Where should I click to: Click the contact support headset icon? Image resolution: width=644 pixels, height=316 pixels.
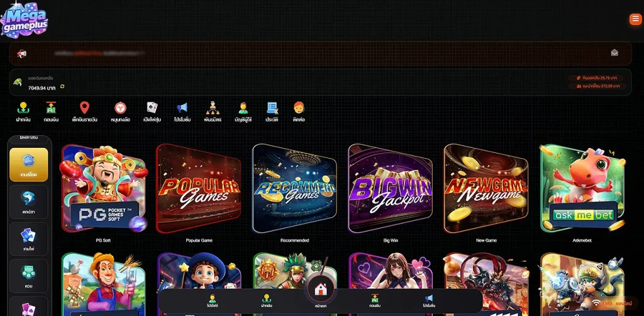click(299, 110)
